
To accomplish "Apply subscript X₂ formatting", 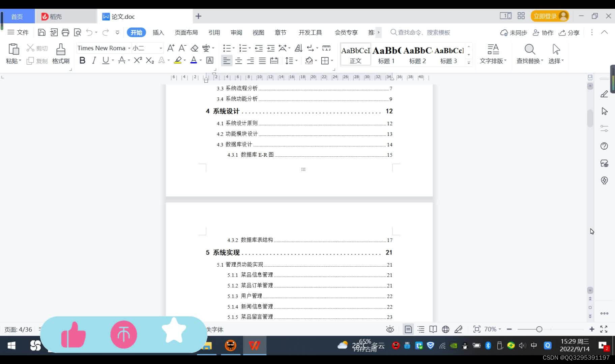I will coord(150,60).
